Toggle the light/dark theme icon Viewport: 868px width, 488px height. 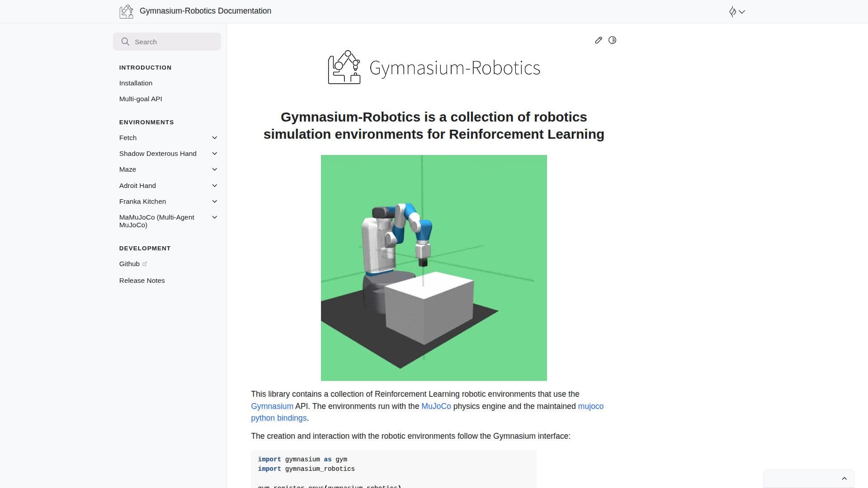click(x=612, y=40)
